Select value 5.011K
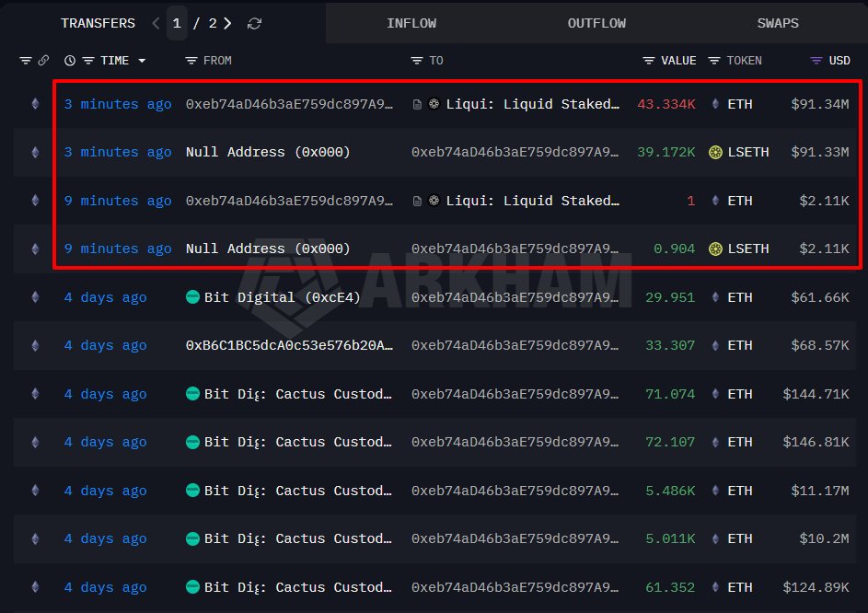868x613 pixels. (x=670, y=538)
